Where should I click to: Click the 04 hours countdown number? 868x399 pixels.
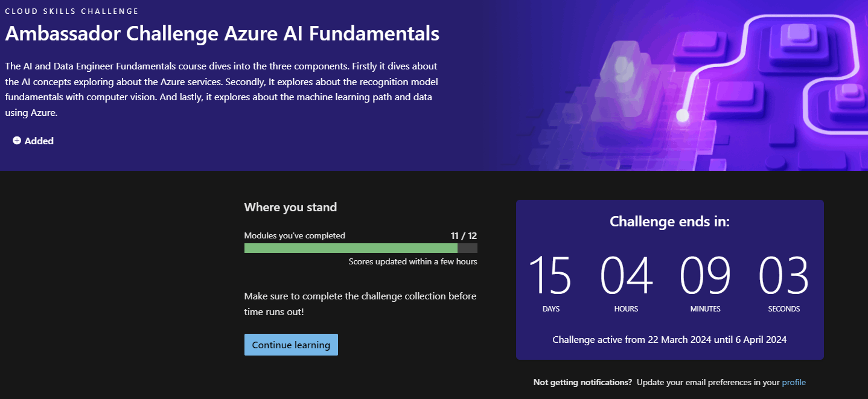pos(626,275)
